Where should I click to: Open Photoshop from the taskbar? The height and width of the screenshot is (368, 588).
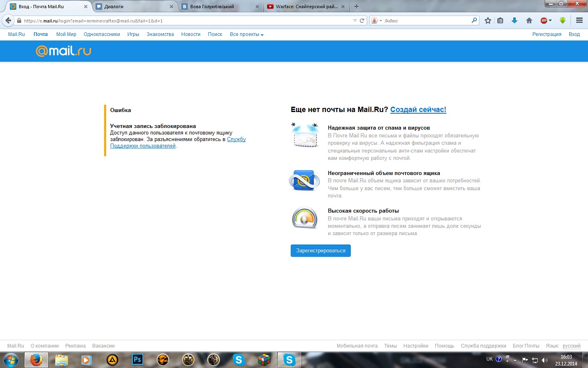138,360
